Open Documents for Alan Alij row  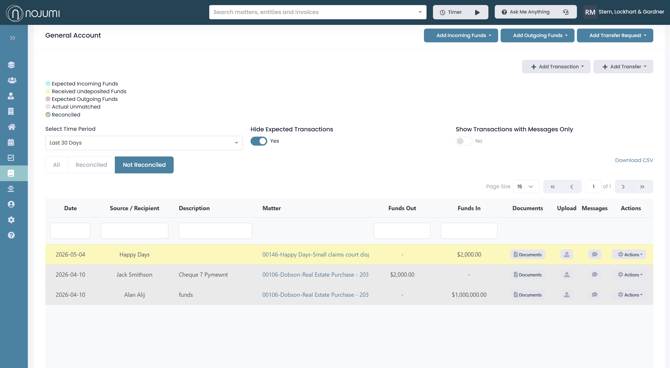click(528, 294)
